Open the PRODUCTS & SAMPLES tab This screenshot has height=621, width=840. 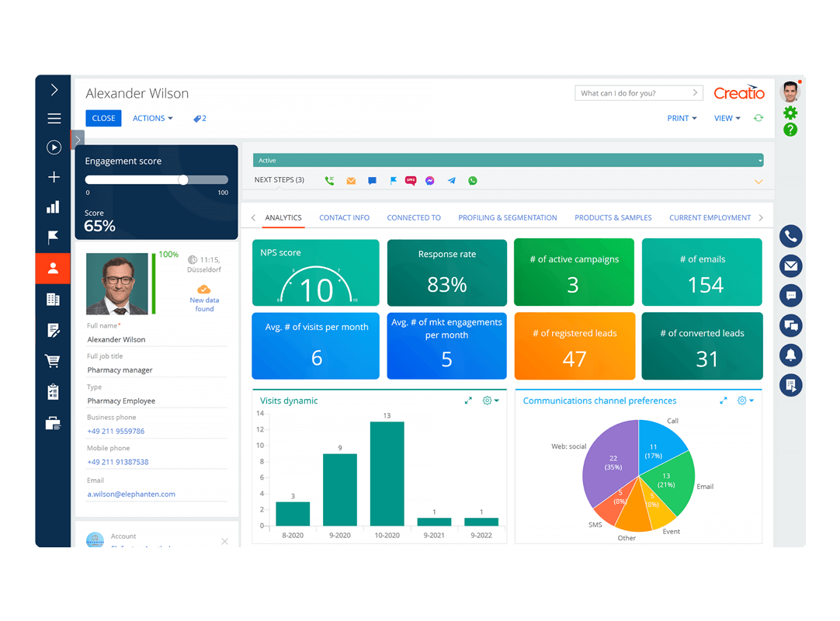(613, 217)
